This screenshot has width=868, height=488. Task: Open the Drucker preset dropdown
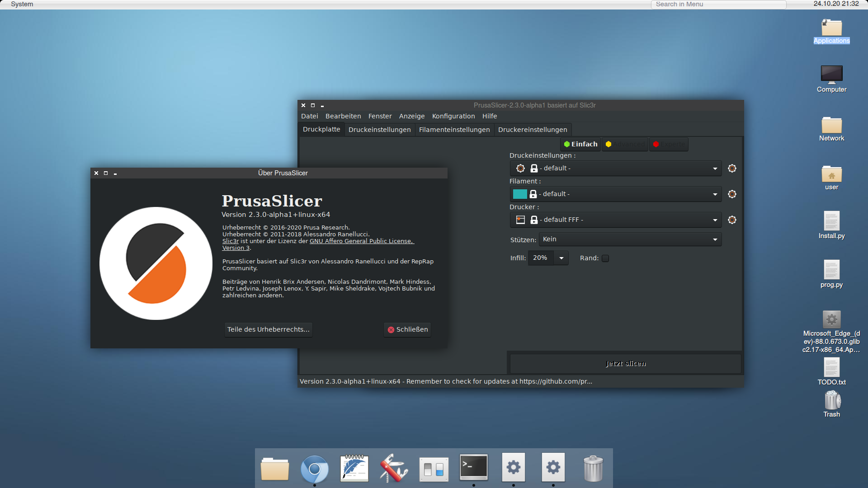point(616,220)
